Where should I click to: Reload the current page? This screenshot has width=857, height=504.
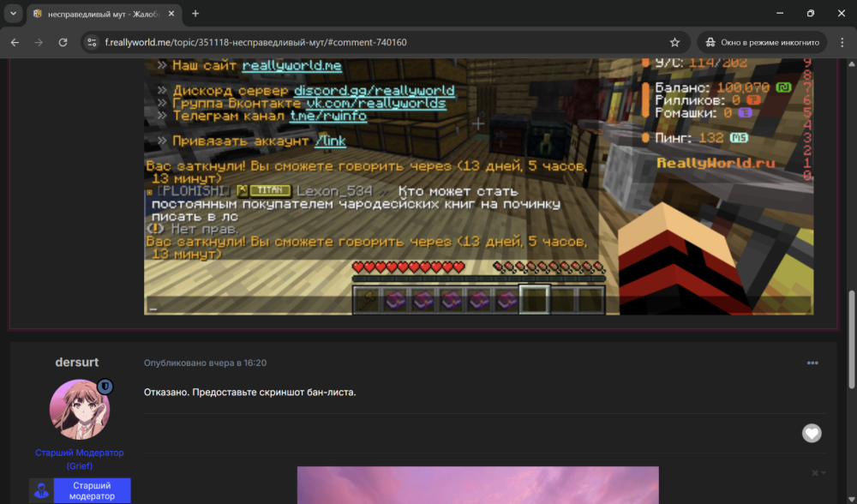pyautogui.click(x=63, y=42)
